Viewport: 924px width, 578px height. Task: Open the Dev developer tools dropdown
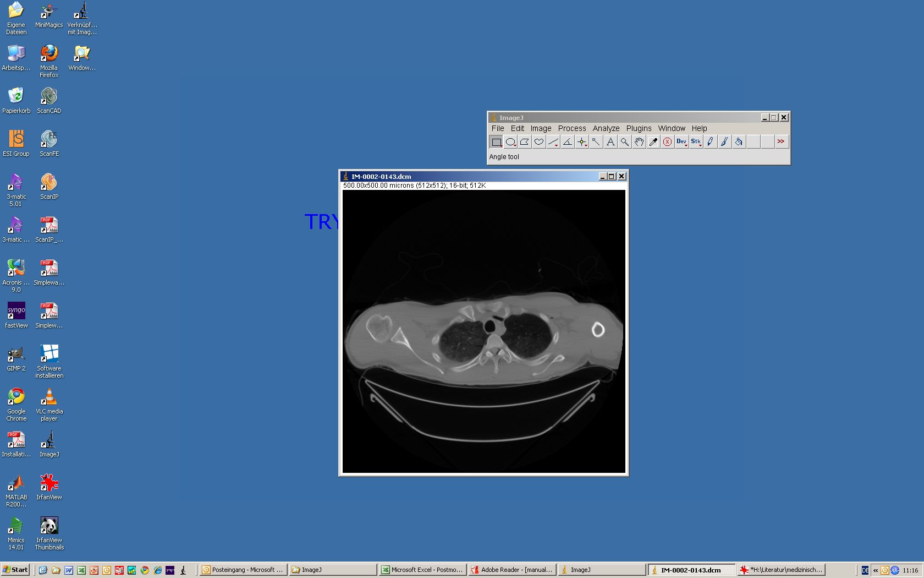682,142
